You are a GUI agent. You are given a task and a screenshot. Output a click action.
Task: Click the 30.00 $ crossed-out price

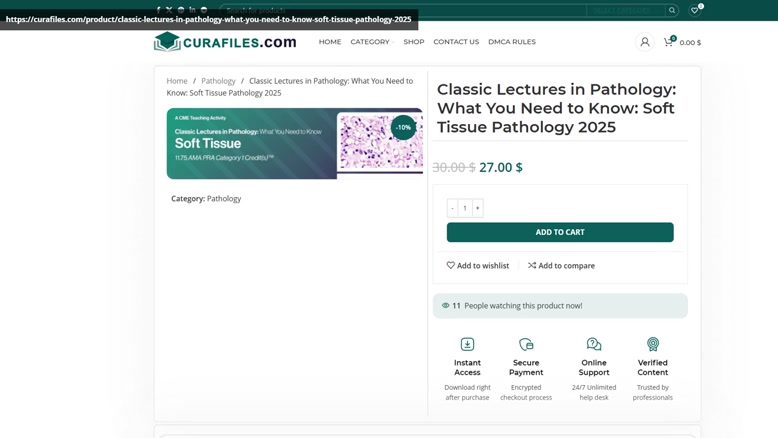[x=454, y=167]
